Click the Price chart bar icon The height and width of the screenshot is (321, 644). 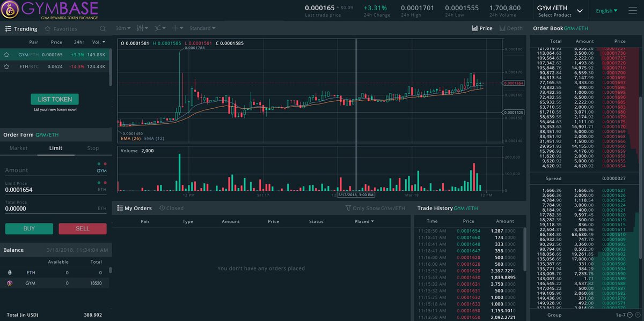point(474,28)
